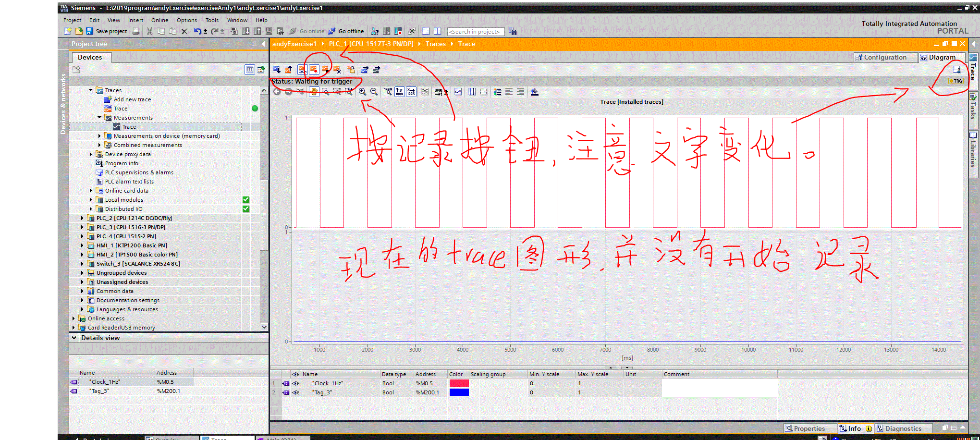The height and width of the screenshot is (440, 980).
Task: Click the Save project toolbar button
Action: [106, 31]
